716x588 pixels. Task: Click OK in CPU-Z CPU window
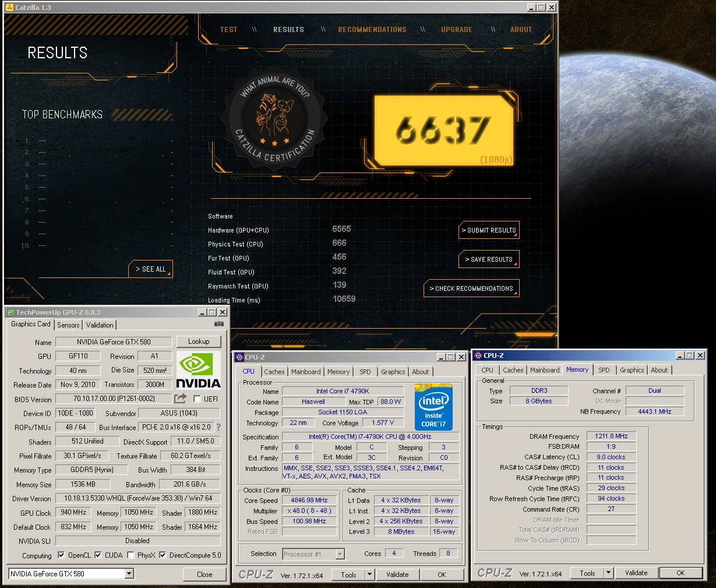coord(442,575)
